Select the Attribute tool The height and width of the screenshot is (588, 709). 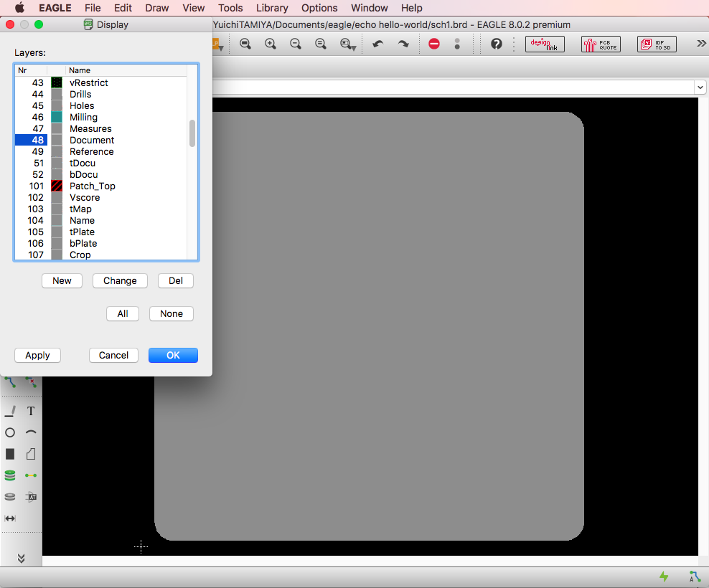pos(31,497)
